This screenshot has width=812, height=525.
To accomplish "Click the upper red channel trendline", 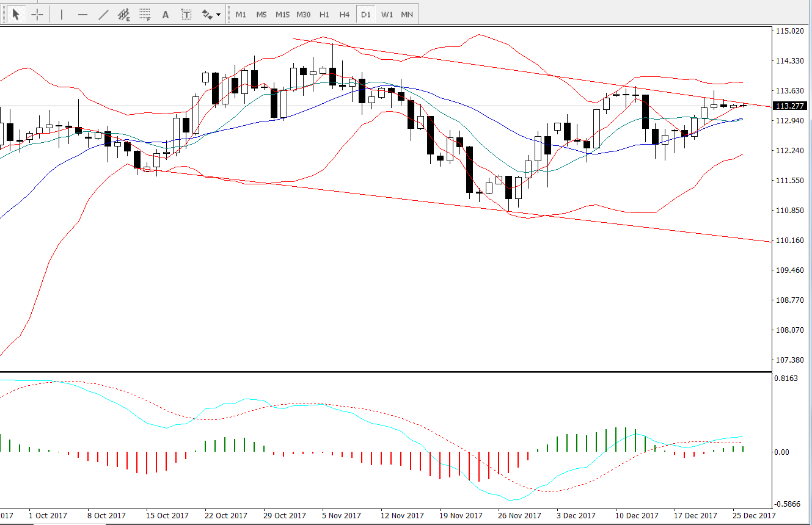I will click(532, 73).
